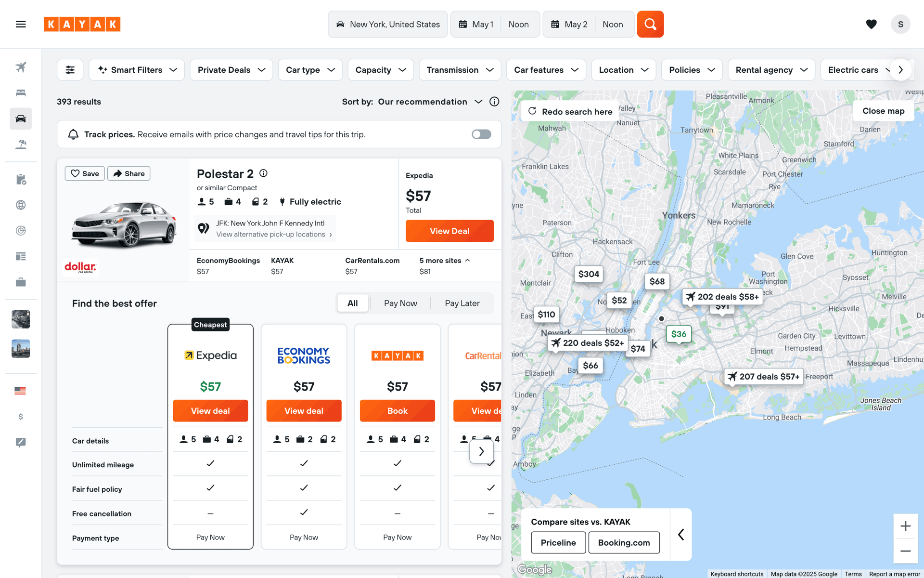Screen dimensions: 924x578
Task: Click Economy Bookings View deal button
Action: (304, 411)
